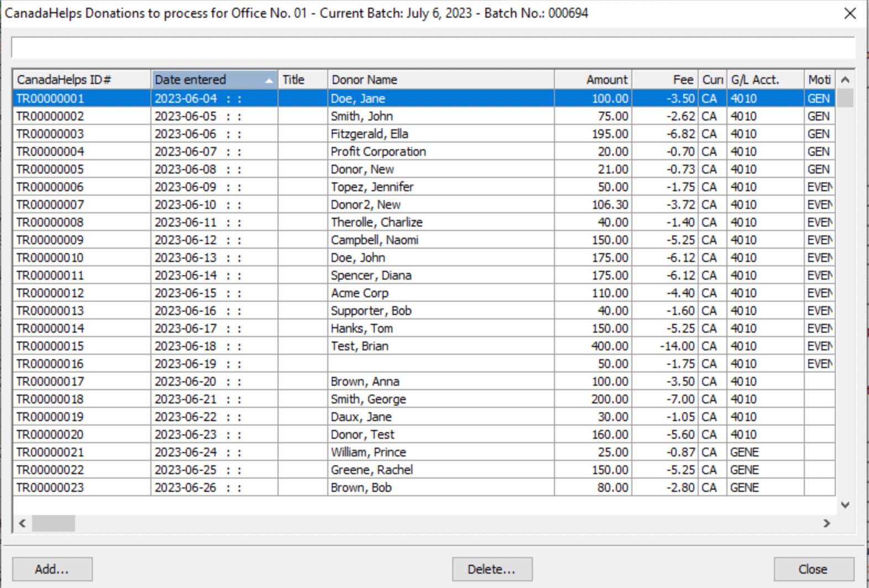
Task: Click date 2023-06-19 in the blank-donor row
Action: (x=186, y=364)
